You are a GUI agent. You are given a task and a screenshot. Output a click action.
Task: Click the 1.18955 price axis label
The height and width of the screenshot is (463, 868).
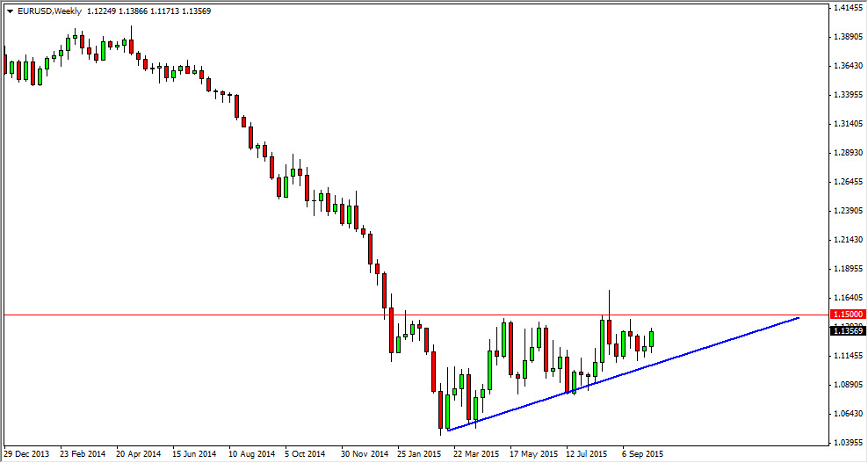click(x=850, y=269)
